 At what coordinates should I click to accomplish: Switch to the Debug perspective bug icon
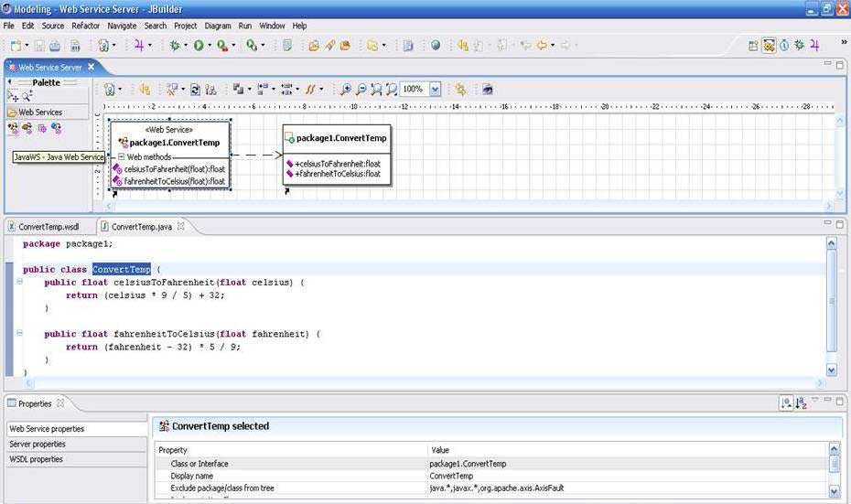click(x=799, y=46)
